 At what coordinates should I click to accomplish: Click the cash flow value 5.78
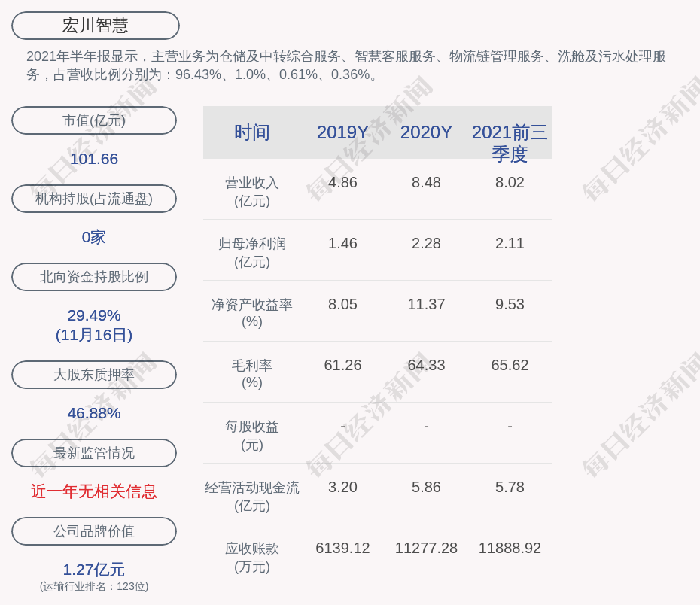pyautogui.click(x=510, y=487)
